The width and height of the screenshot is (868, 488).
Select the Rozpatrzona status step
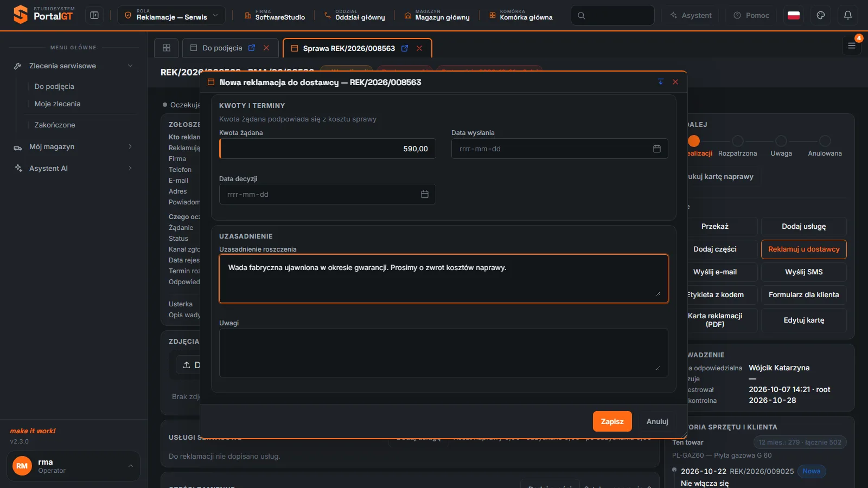coord(737,146)
